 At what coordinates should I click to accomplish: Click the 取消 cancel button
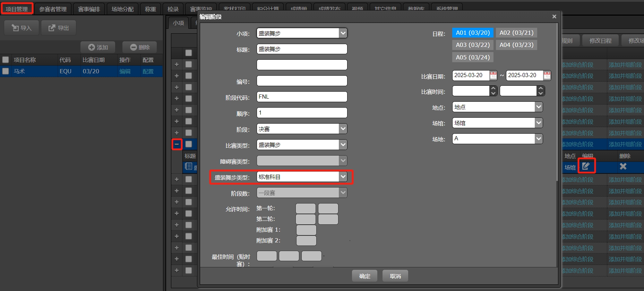[395, 276]
